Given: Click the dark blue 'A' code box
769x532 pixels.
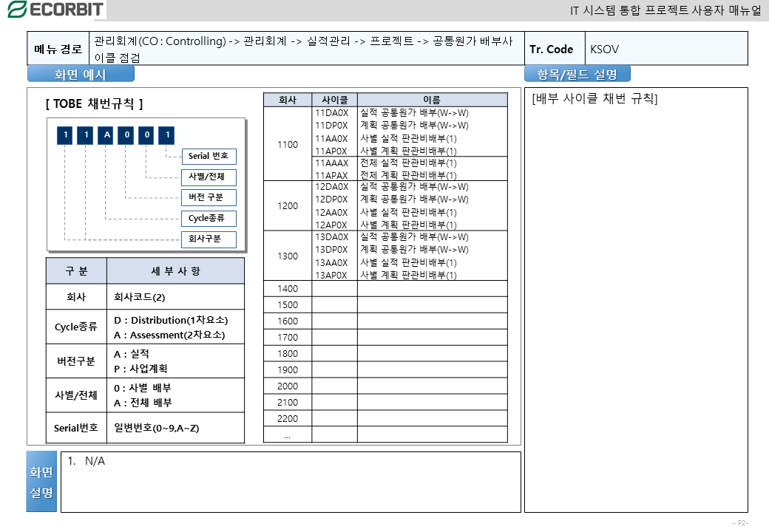Looking at the screenshot, I should 106,134.
